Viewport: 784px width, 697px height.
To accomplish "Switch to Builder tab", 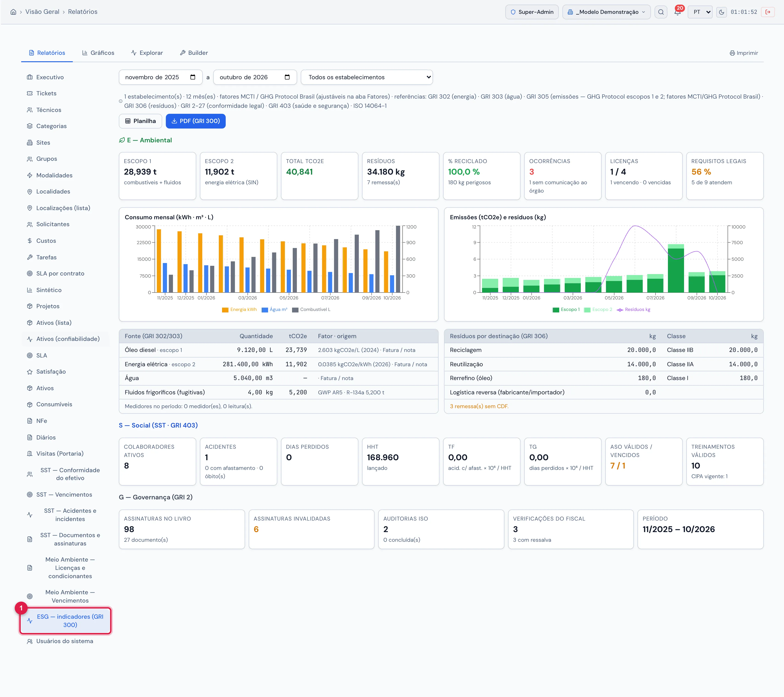I will click(x=194, y=53).
